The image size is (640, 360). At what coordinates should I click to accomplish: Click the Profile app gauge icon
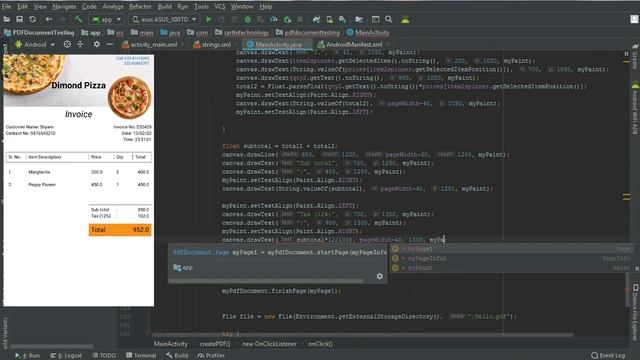[x=274, y=19]
